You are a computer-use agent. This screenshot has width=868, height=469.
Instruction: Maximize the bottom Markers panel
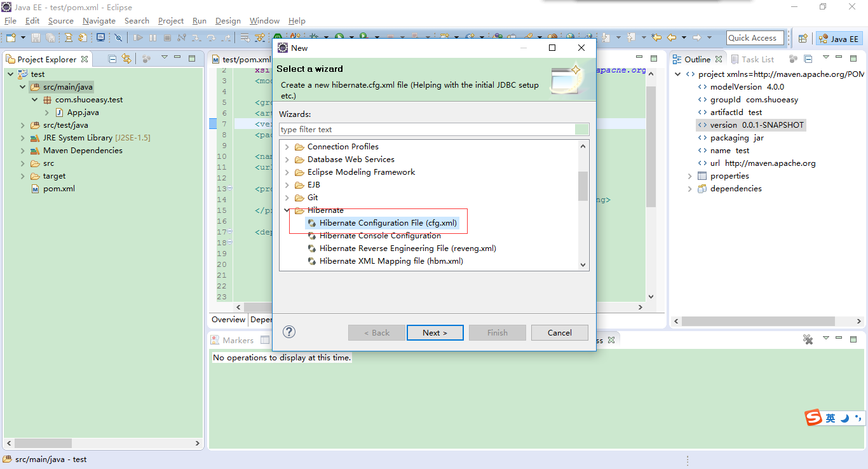click(x=854, y=339)
